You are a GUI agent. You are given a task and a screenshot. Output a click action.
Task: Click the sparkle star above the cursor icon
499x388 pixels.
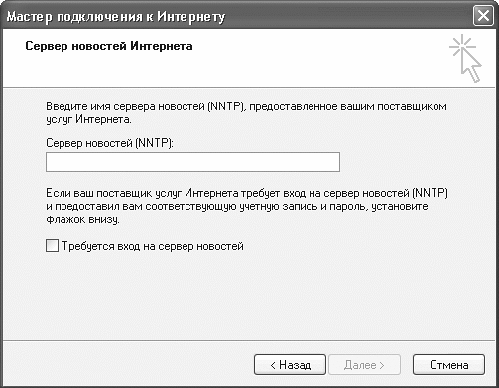[462, 47]
